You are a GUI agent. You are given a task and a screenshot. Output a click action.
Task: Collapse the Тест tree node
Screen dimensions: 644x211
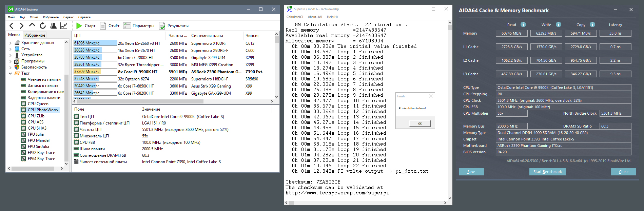tap(10, 73)
